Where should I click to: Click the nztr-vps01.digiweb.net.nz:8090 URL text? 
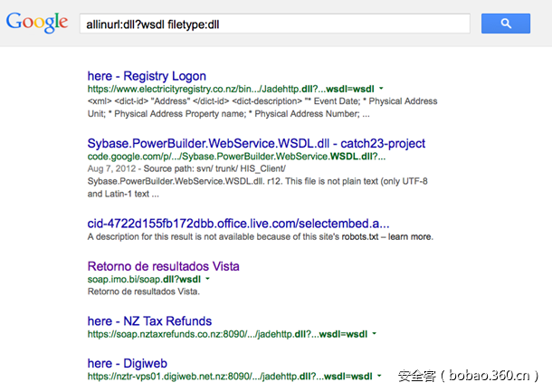point(230,377)
